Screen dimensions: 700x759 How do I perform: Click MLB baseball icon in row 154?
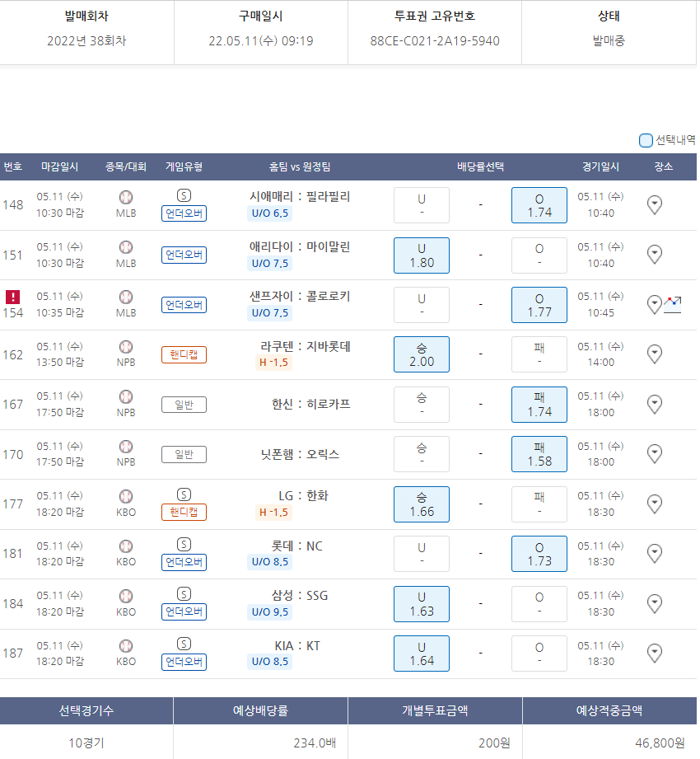tap(126, 297)
